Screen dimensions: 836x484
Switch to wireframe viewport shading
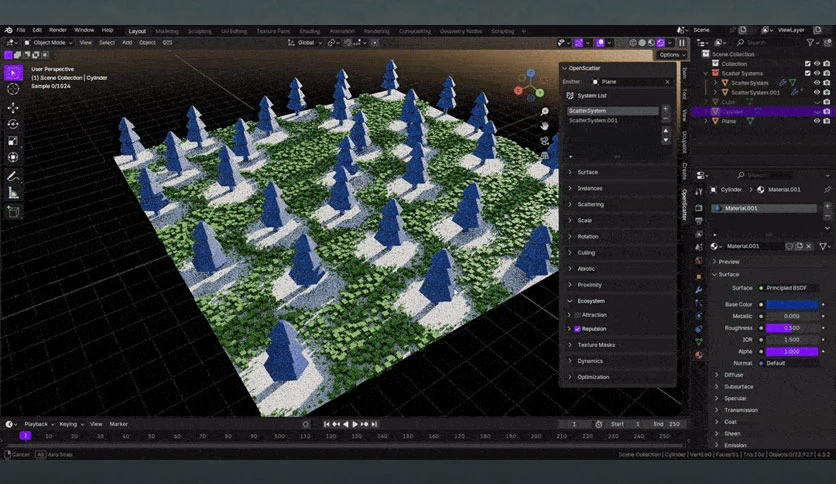[633, 43]
